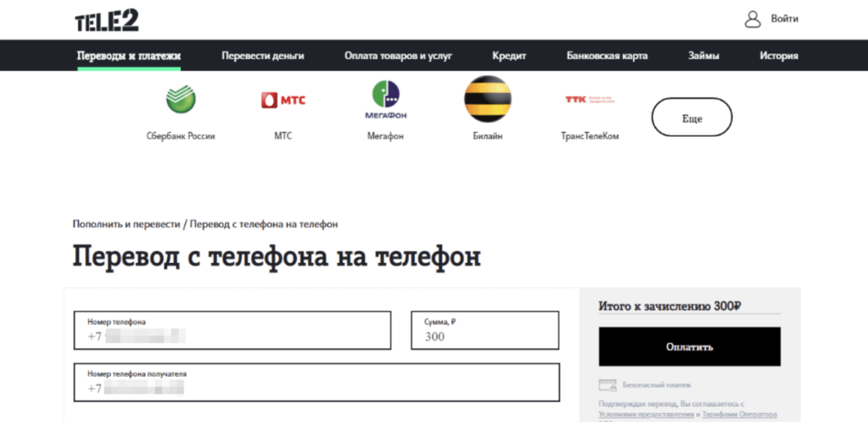Click the Мегафон text label

[x=386, y=136]
